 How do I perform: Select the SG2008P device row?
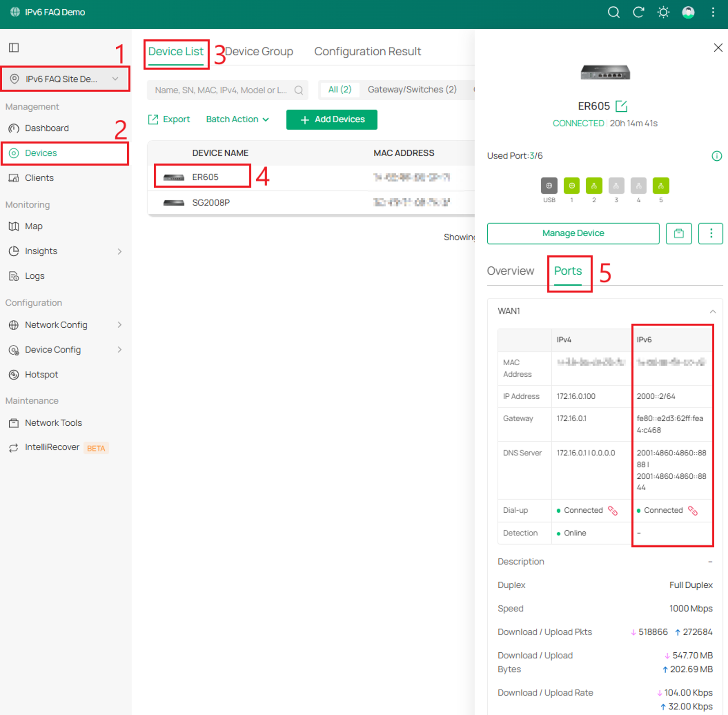311,203
